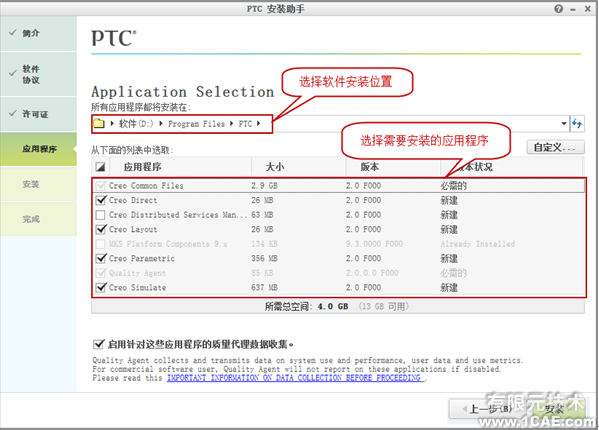Close the PTC installer window
The image size is (599, 430).
pos(588,9)
